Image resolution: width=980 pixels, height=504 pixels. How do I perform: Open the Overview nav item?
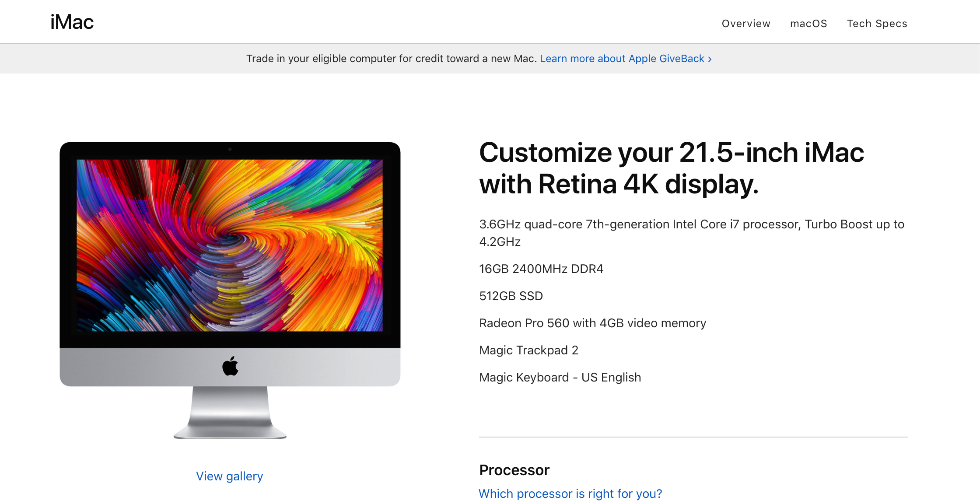745,24
